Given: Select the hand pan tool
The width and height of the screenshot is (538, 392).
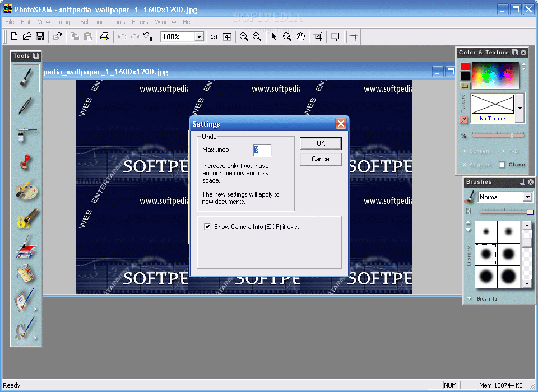Looking at the screenshot, I should [x=300, y=37].
